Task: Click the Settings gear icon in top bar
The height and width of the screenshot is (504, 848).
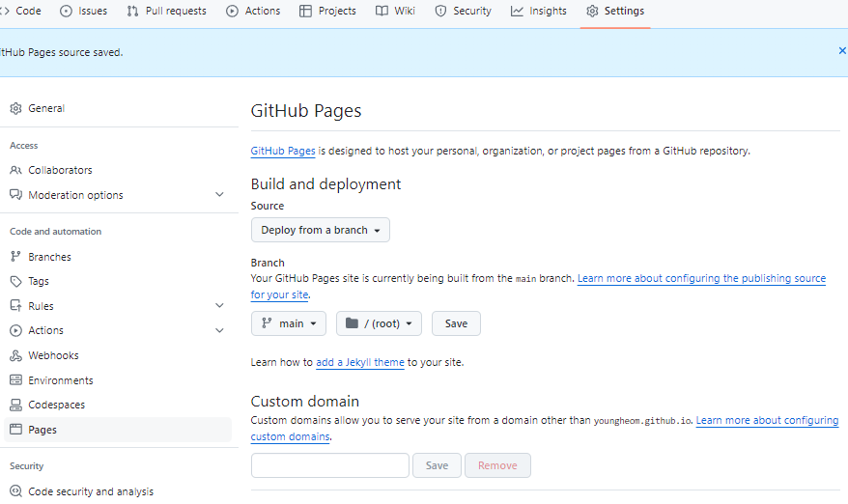Action: click(x=592, y=11)
